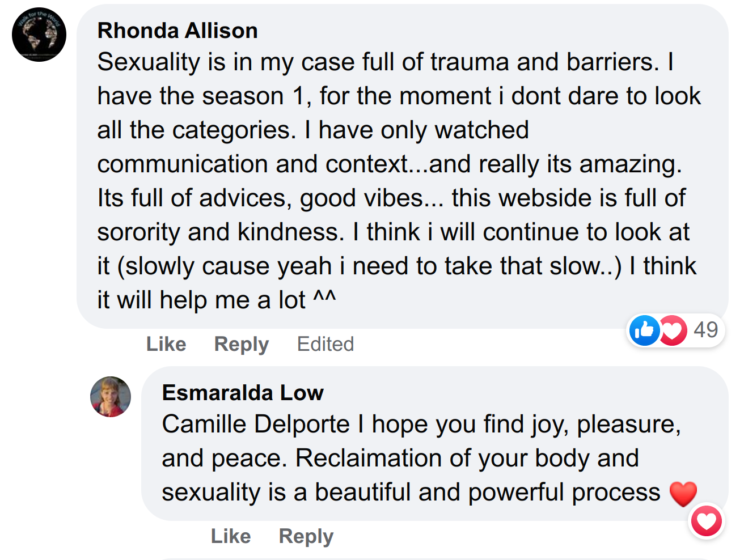744x560 pixels.
Task: Click 'communication and context' in Rhonda's comment
Action: coord(253,164)
